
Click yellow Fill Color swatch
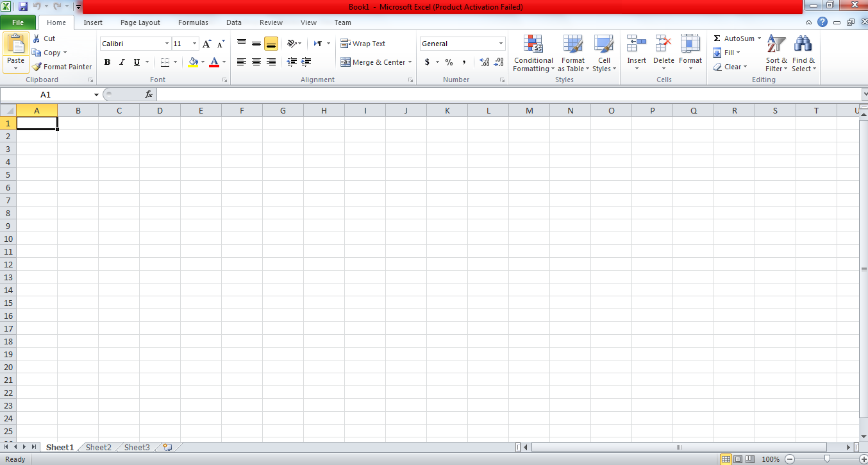[x=193, y=62]
